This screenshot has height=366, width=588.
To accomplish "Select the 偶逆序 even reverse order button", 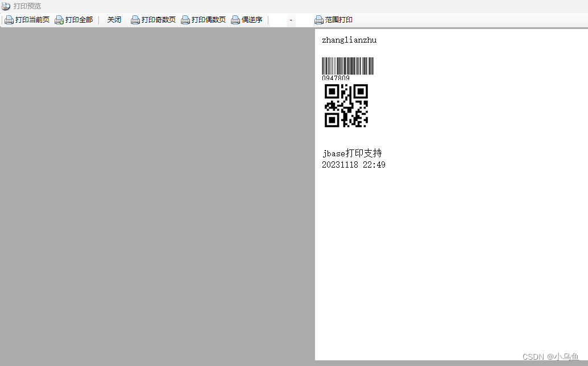I will [247, 20].
